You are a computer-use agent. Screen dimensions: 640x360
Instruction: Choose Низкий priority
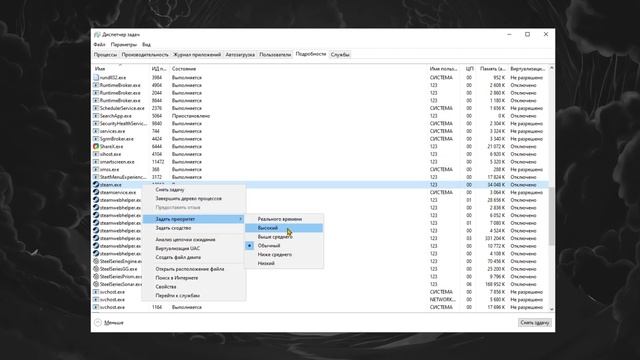pos(284,263)
